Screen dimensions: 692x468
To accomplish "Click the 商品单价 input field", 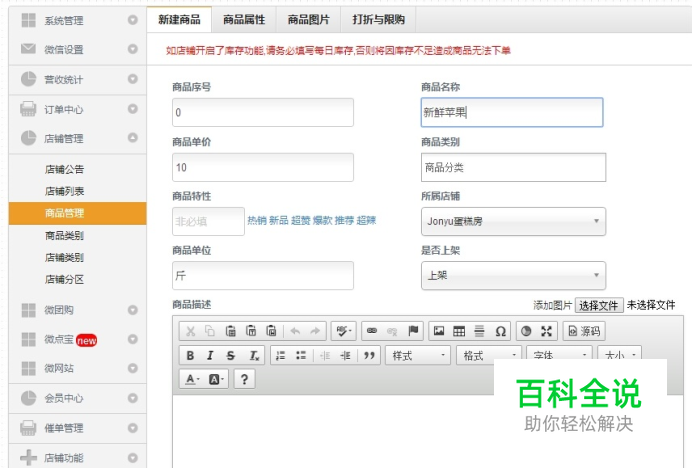I will tap(263, 167).
